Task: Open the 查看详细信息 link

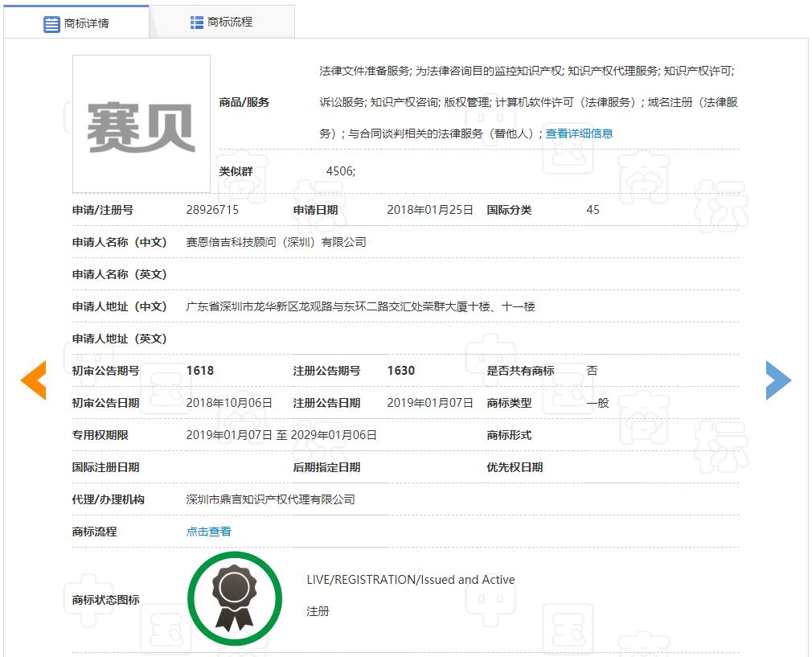Action: 579,133
